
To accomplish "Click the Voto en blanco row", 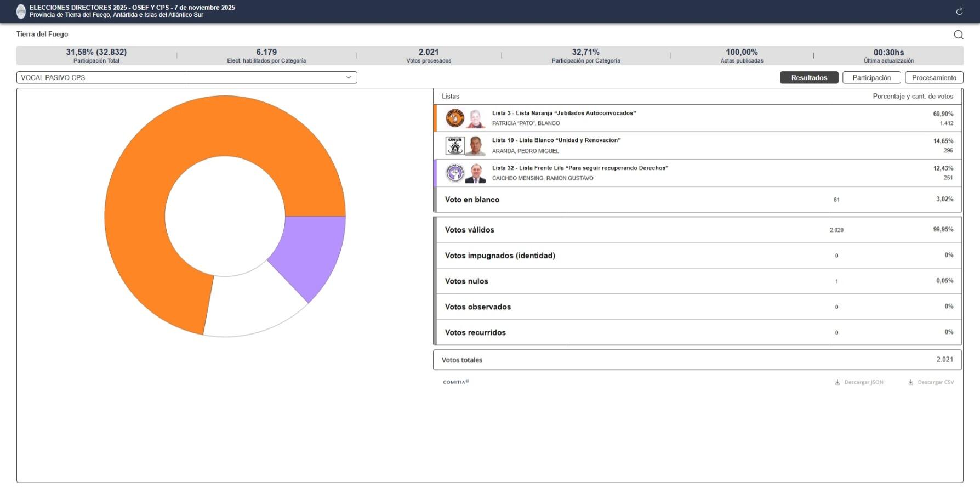I will pyautogui.click(x=697, y=200).
